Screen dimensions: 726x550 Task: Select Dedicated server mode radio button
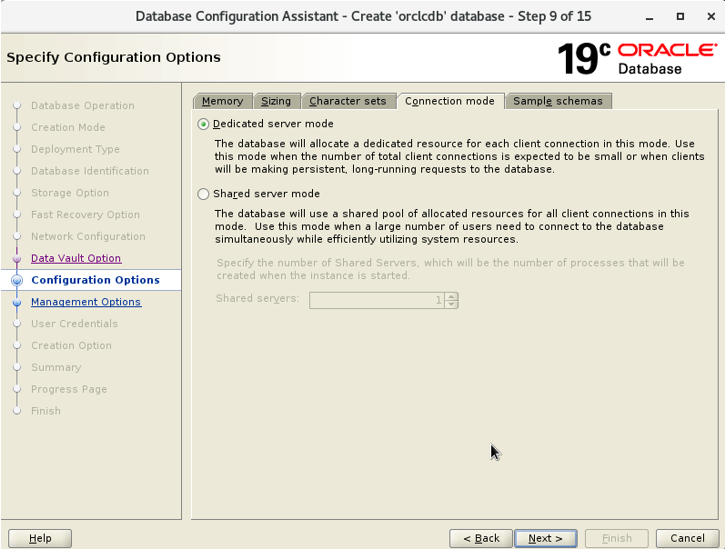(204, 124)
